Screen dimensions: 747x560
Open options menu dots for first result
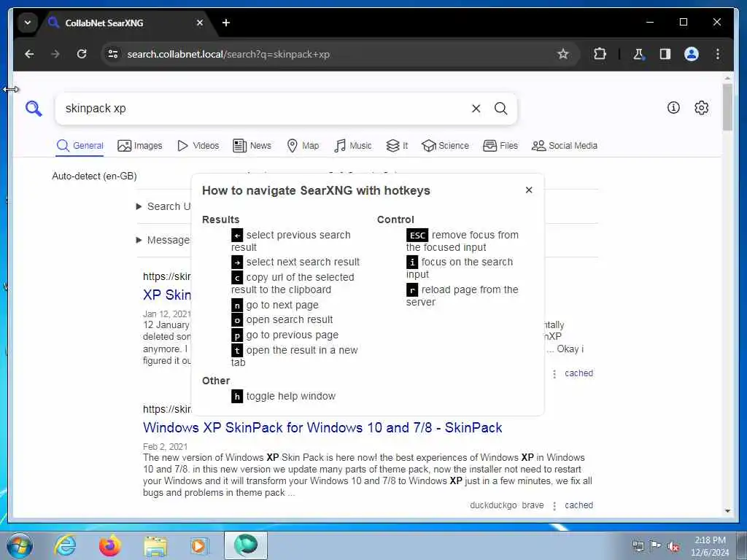554,374
